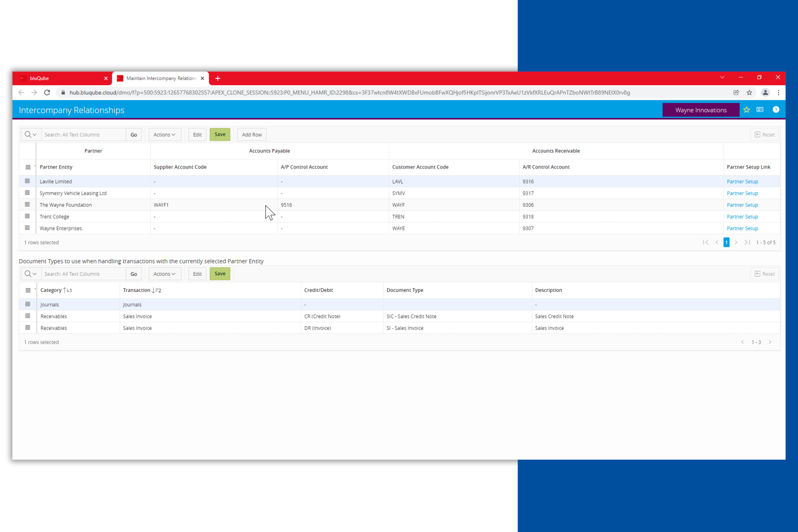Open header row actions menu in partner grid
The image size is (798, 532).
click(x=28, y=167)
